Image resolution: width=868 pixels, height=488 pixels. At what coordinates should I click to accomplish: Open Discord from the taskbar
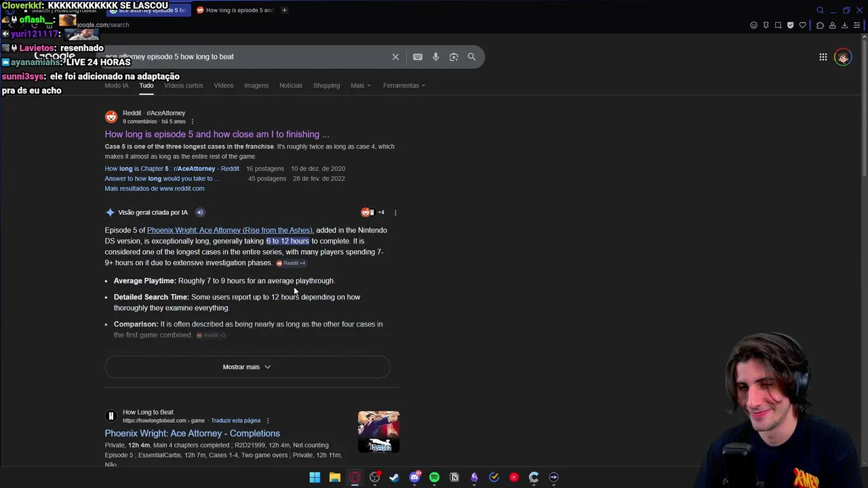tap(414, 477)
